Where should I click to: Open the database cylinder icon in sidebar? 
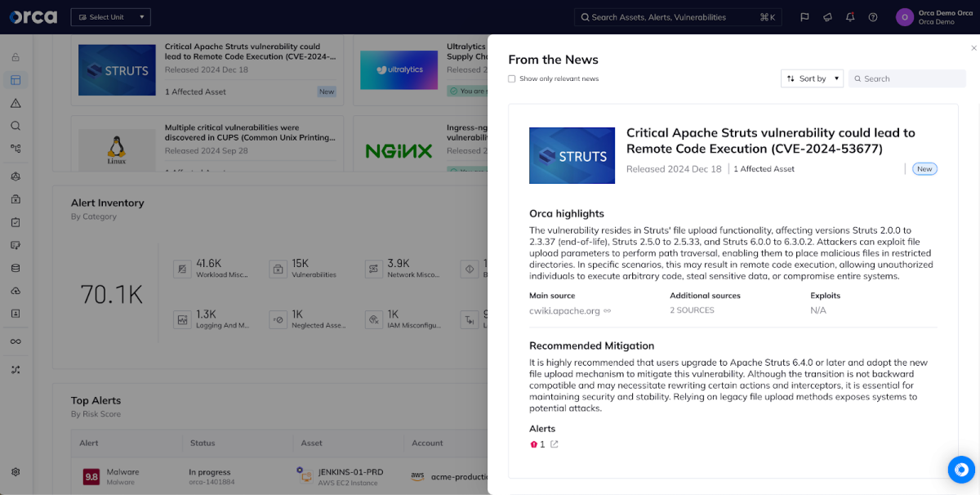point(16,268)
